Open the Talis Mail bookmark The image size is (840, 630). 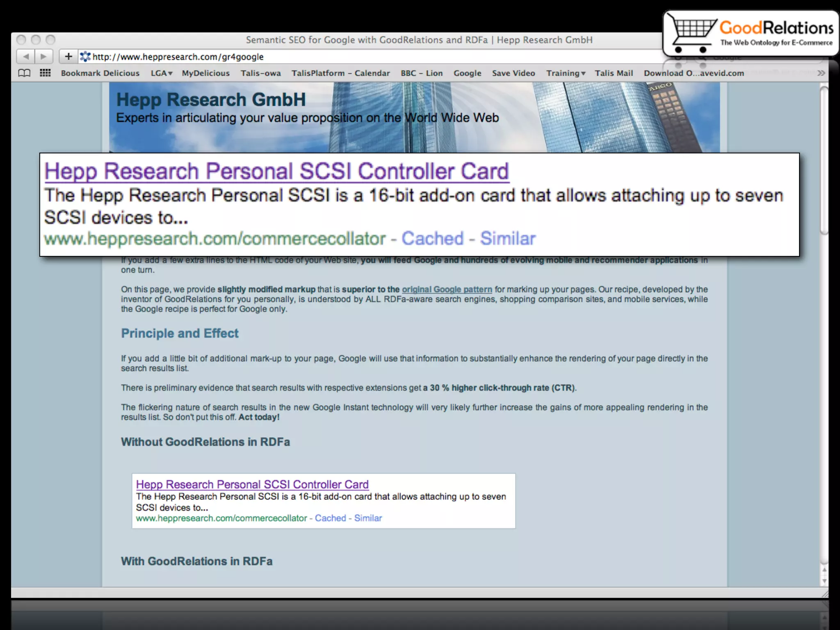(614, 73)
